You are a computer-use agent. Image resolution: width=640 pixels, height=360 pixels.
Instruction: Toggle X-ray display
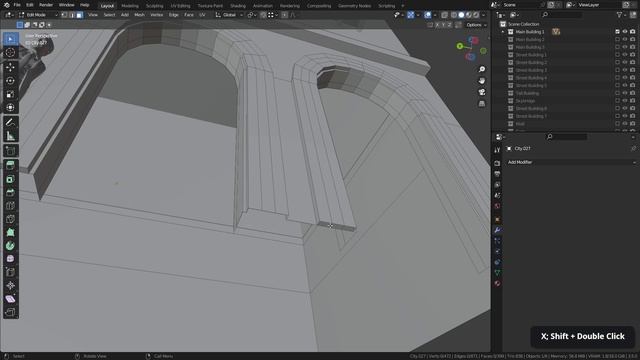[x=444, y=15]
